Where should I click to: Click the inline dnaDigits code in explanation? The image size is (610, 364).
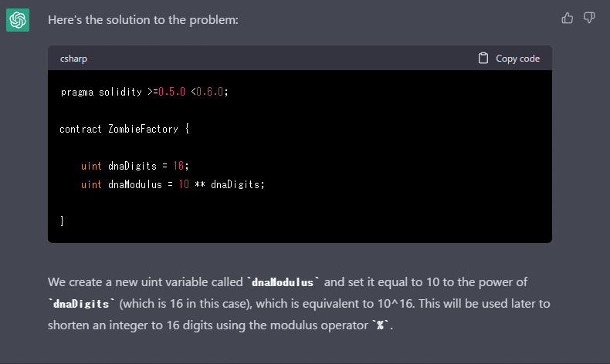coord(79,304)
